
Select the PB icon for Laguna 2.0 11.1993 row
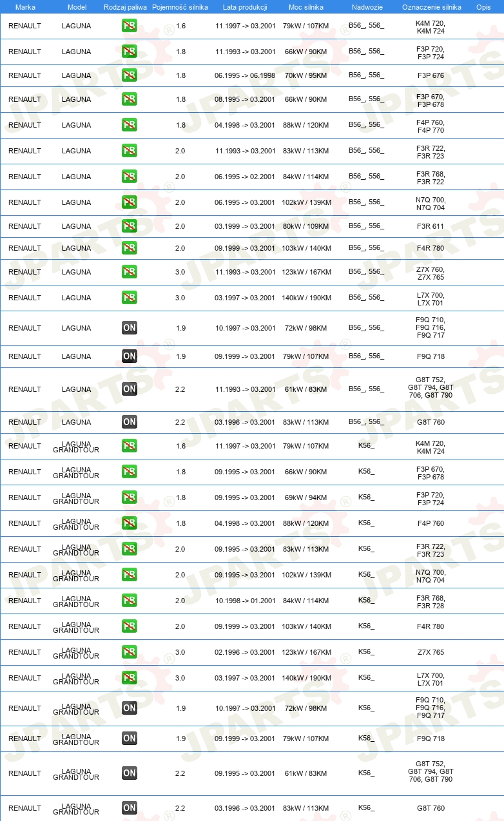pyautogui.click(x=129, y=151)
